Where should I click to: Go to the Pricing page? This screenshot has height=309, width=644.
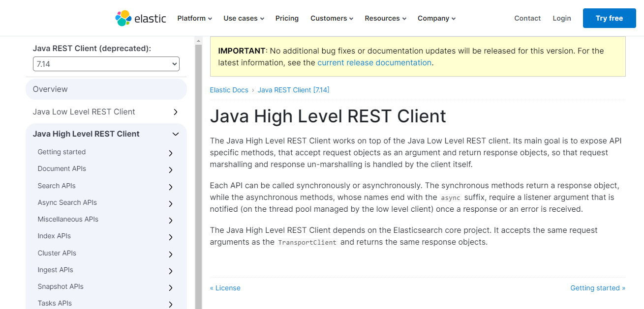pos(287,18)
